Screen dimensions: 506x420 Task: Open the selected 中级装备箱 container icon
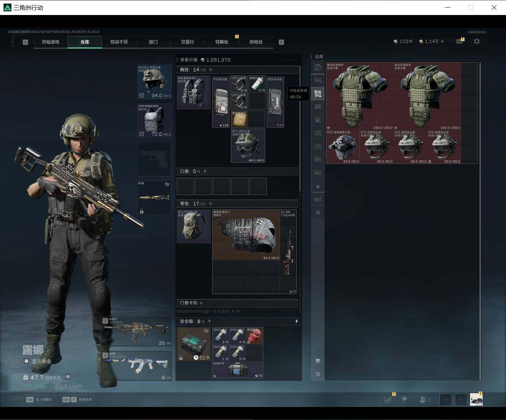coord(318,94)
